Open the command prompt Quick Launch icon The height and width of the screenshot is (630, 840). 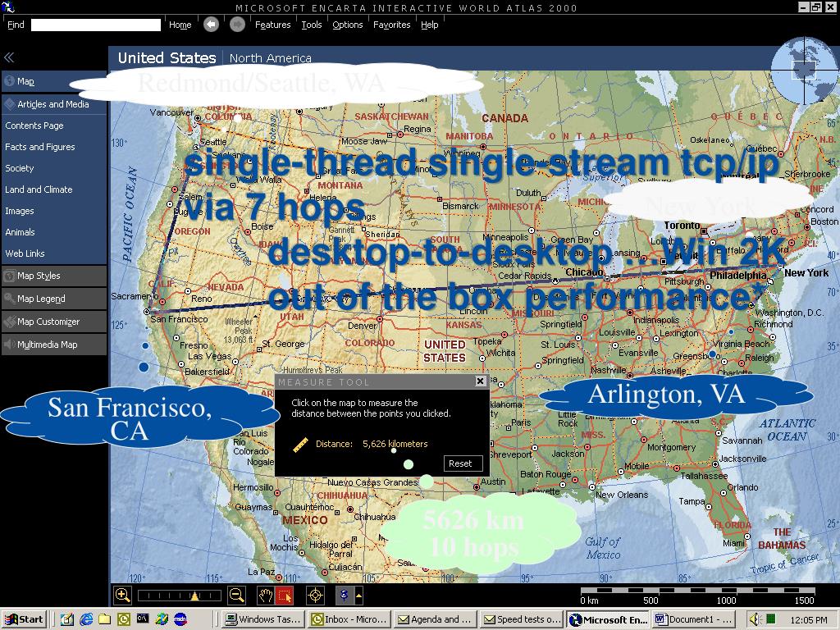[143, 619]
